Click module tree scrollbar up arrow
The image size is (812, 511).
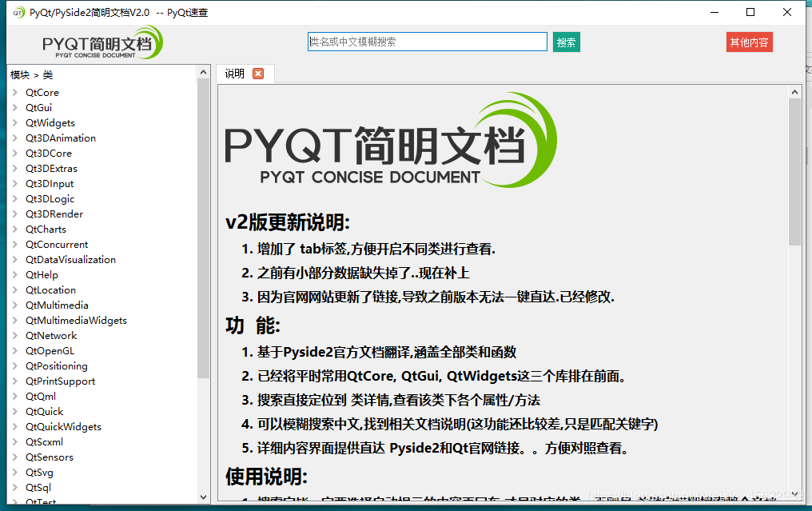[204, 72]
